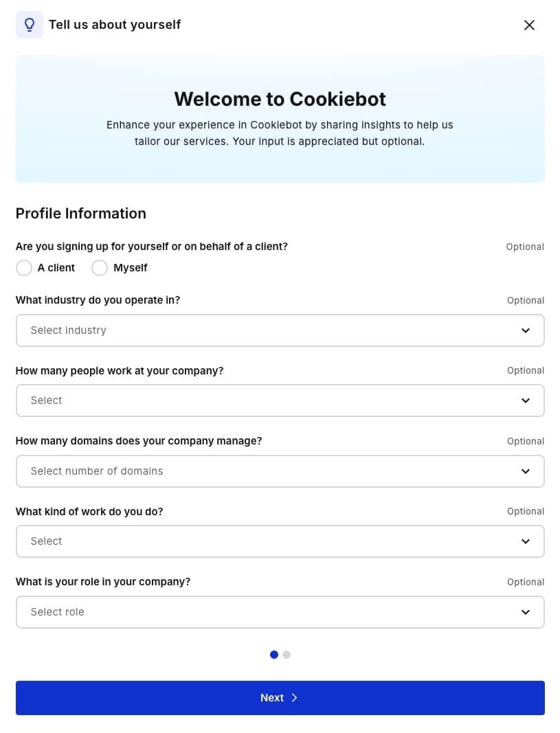Click the lightbulb icon in the header

click(29, 25)
